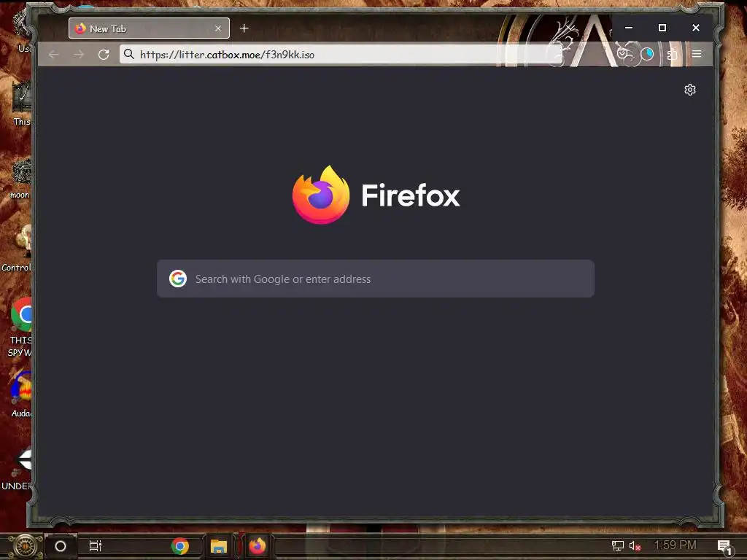Image resolution: width=747 pixels, height=560 pixels.
Task: Reload the current page
Action: (104, 54)
